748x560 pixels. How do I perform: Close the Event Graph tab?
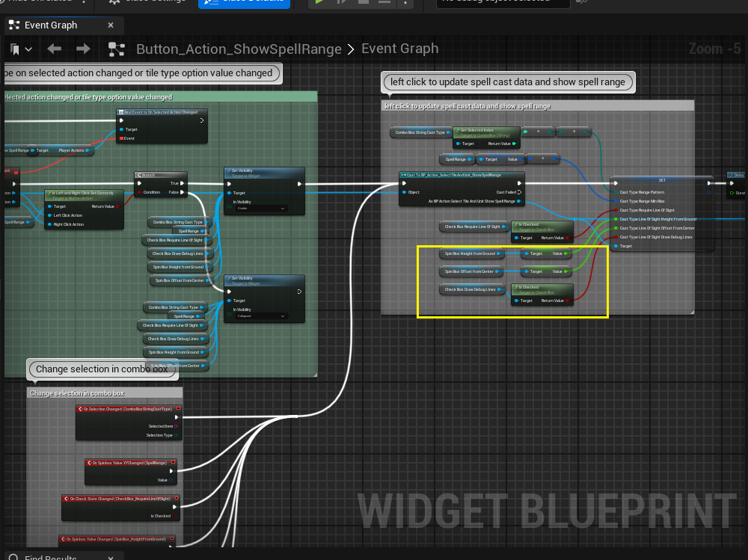(x=111, y=25)
